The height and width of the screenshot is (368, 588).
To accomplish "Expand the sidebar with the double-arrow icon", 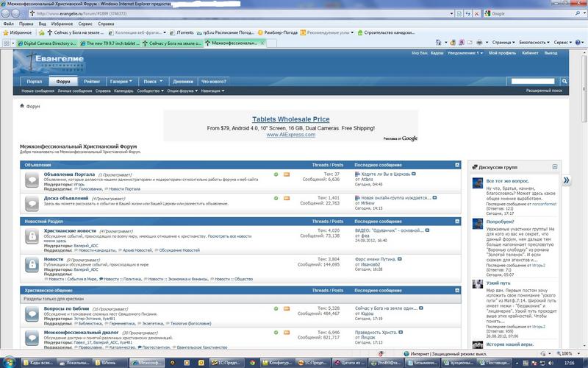I will click(567, 180).
